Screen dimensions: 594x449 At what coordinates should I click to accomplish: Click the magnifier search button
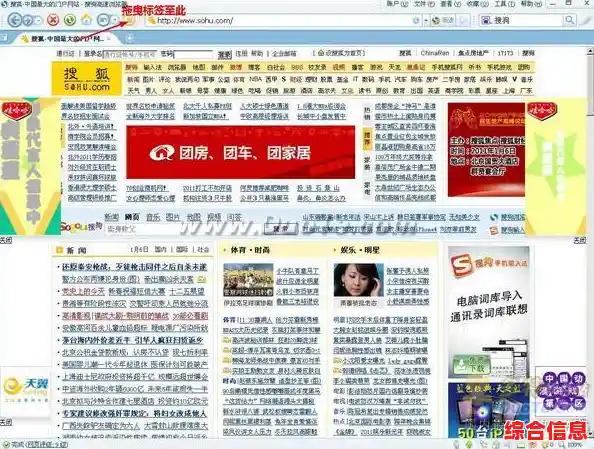tap(569, 20)
